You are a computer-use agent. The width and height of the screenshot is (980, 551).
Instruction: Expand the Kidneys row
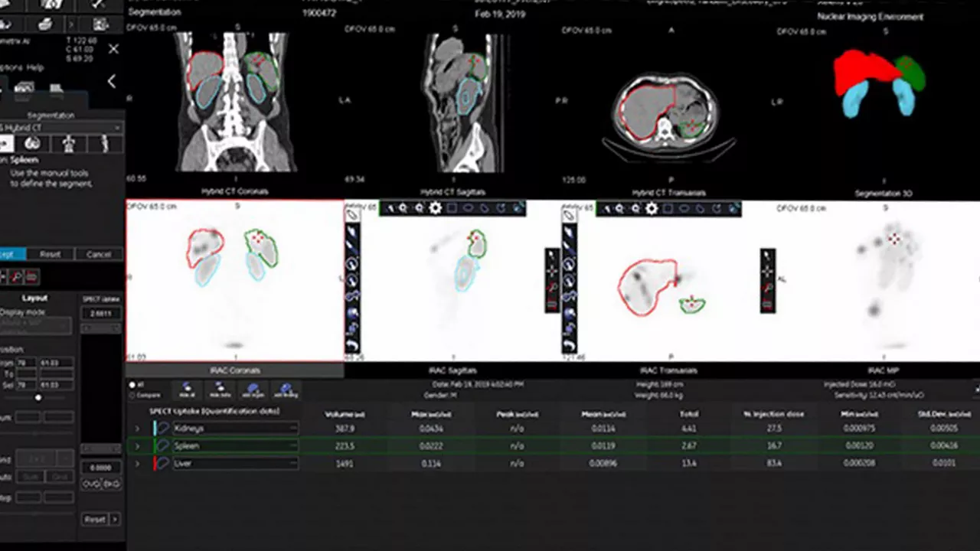pyautogui.click(x=138, y=429)
